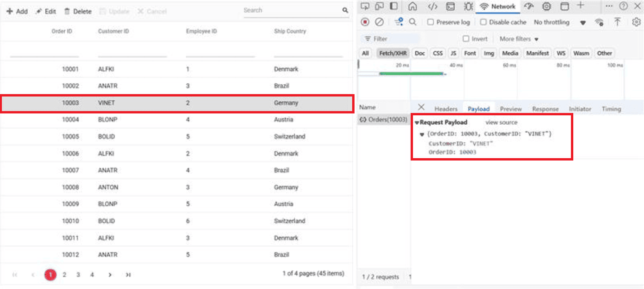The width and height of the screenshot is (644, 289).
Task: Click the Edit pencil button
Action: click(x=46, y=11)
